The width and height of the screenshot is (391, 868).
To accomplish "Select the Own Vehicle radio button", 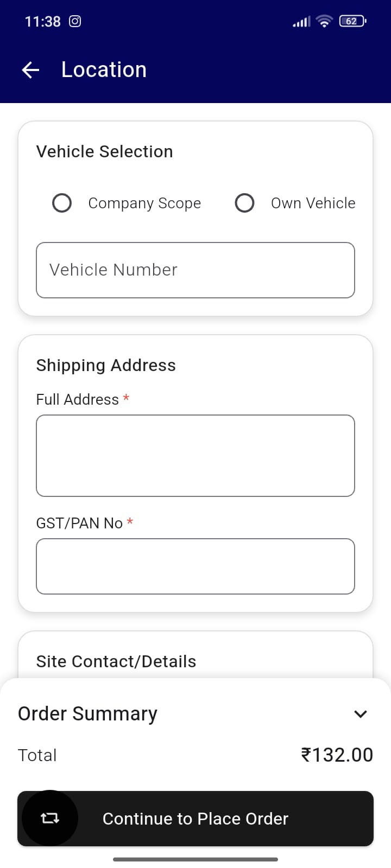I will click(244, 203).
